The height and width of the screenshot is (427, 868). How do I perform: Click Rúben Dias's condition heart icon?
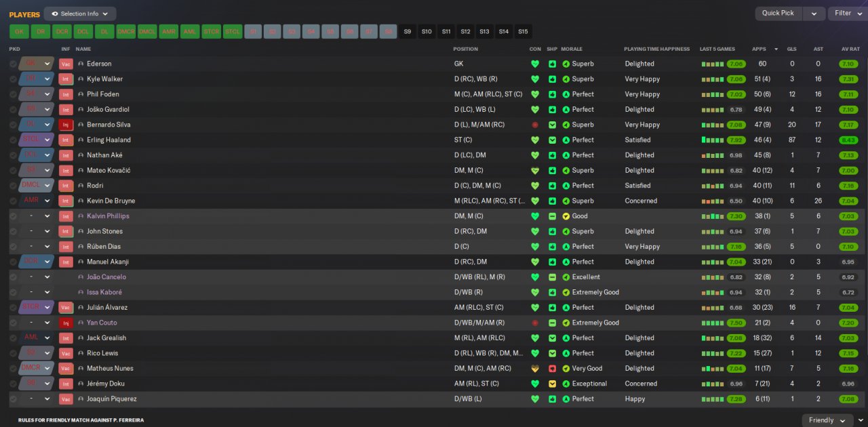535,247
